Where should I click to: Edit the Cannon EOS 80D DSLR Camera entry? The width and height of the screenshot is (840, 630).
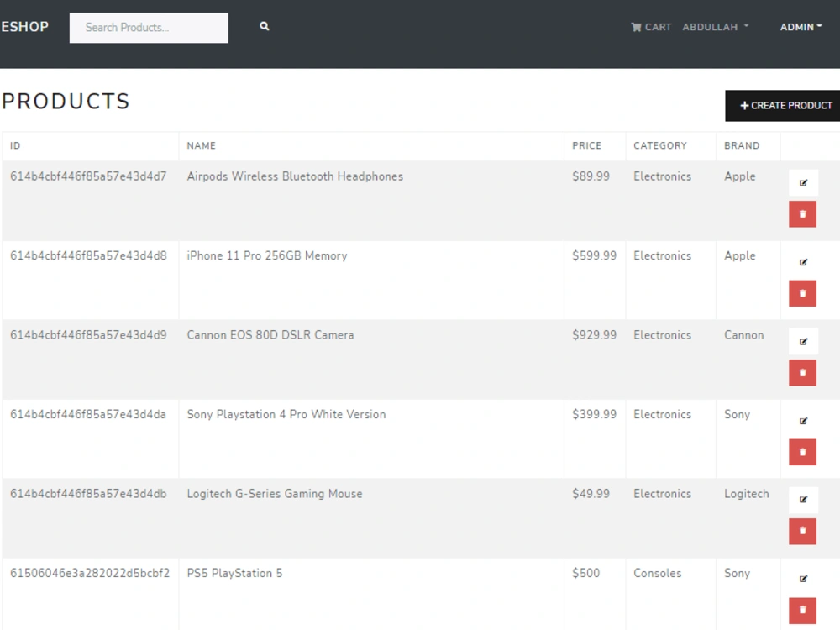click(x=802, y=341)
